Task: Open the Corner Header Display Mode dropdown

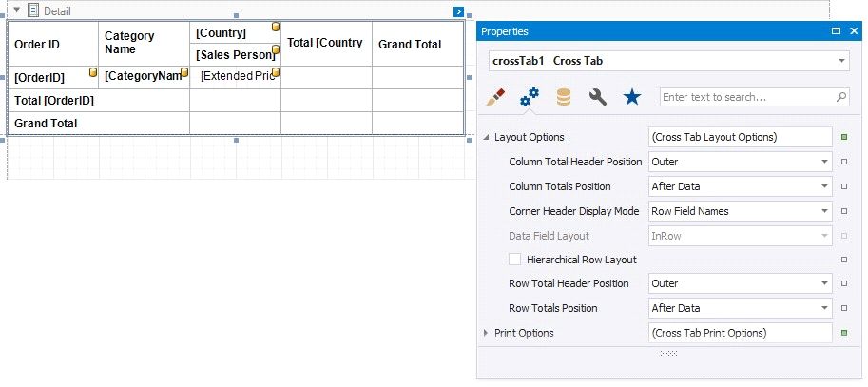Action: coord(823,211)
